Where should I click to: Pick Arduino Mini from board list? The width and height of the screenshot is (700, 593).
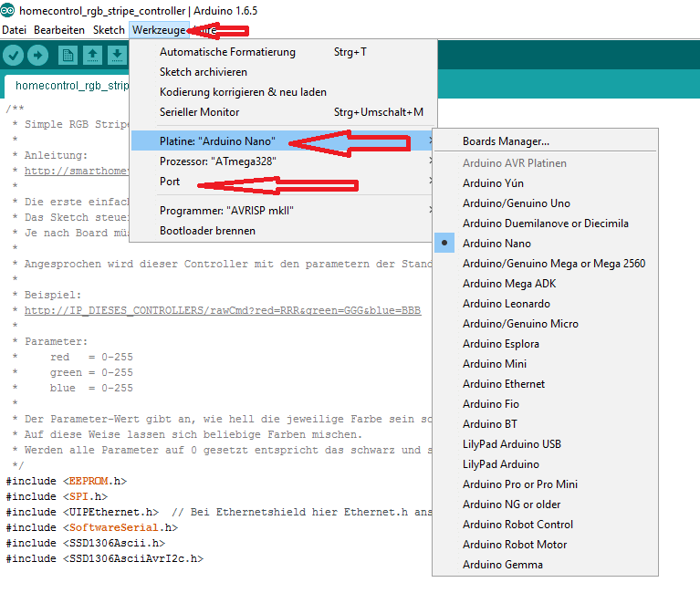click(545, 364)
